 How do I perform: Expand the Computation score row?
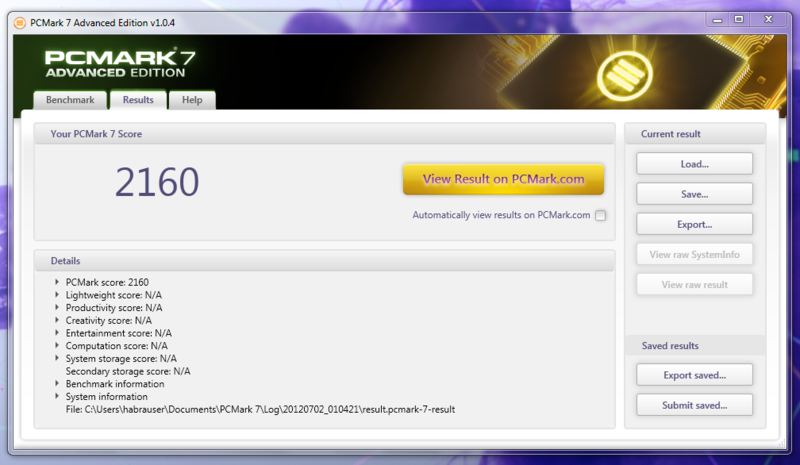click(x=57, y=346)
